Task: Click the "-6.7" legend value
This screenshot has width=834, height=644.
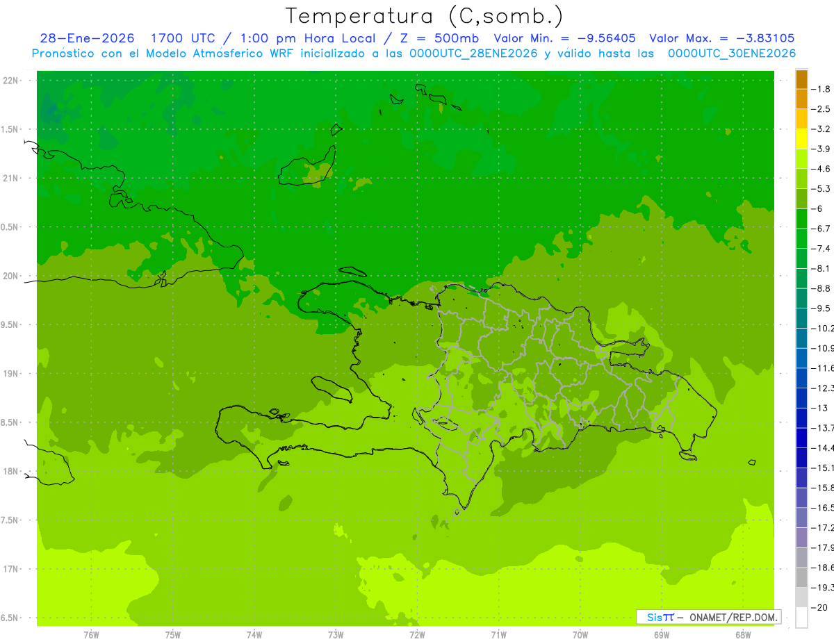Action: tap(821, 229)
